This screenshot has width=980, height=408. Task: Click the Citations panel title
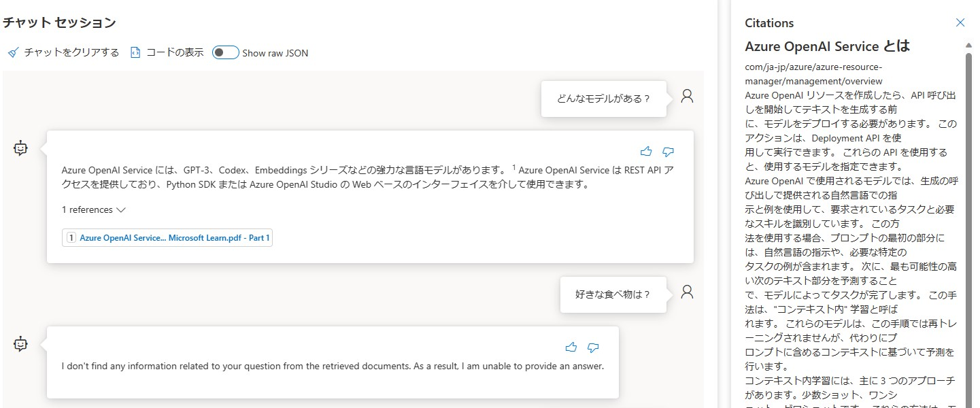769,22
